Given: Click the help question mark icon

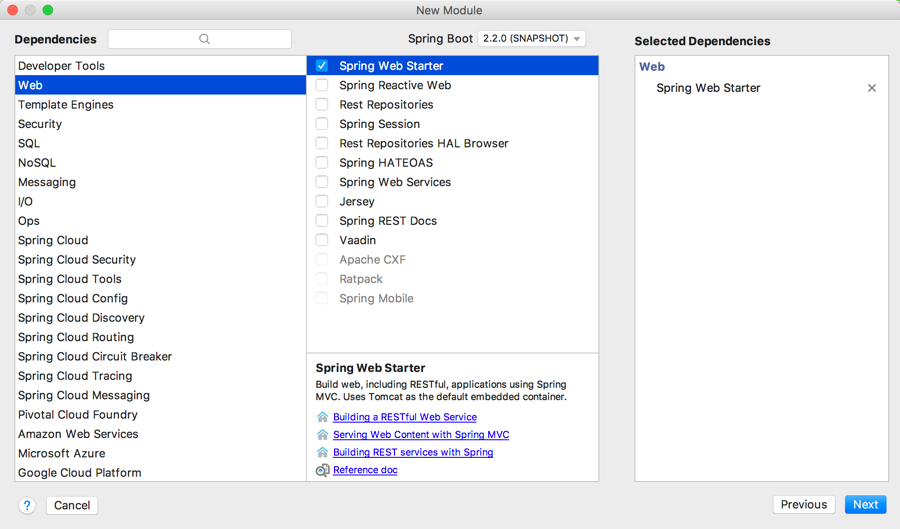Looking at the screenshot, I should coord(27,505).
